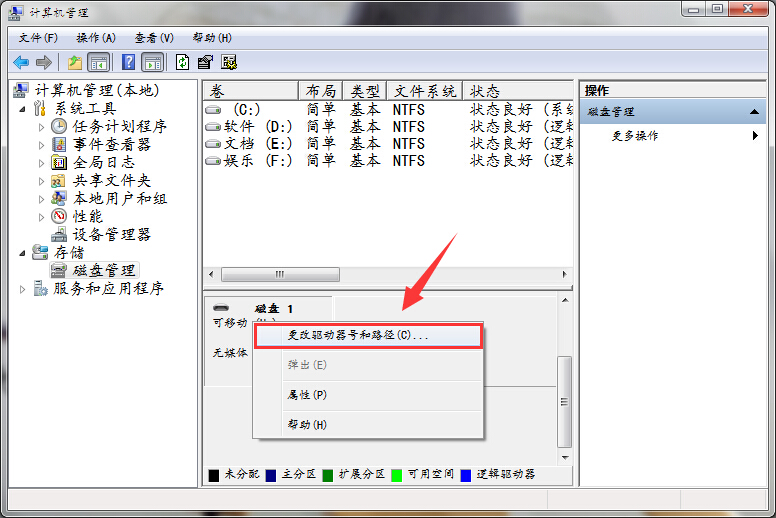Click the Up One Level folder icon
776x518 pixels.
tap(75, 62)
